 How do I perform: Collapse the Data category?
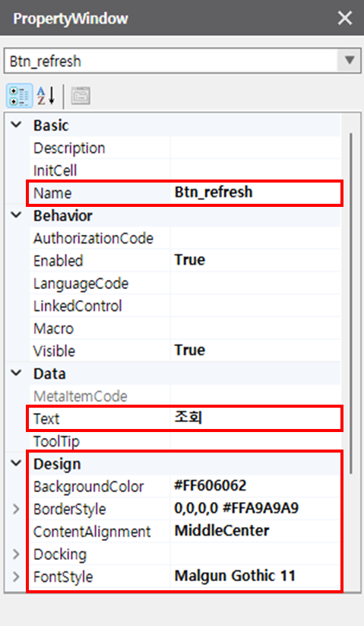(x=17, y=373)
